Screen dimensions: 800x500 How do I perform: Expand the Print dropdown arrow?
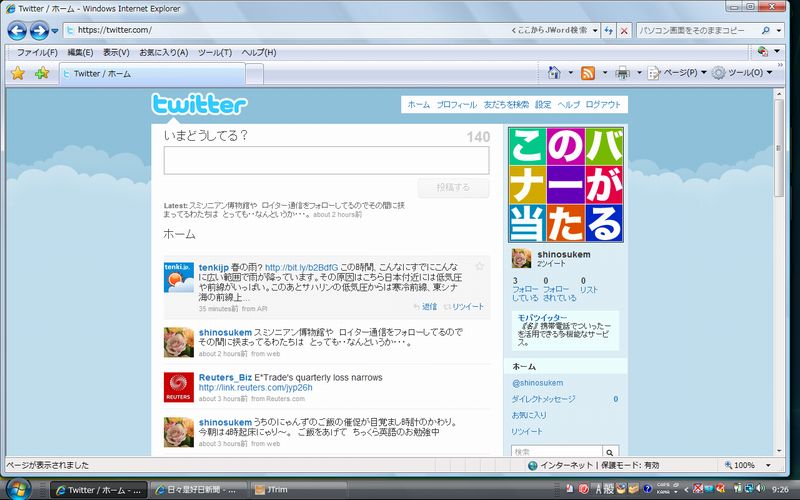pyautogui.click(x=639, y=73)
